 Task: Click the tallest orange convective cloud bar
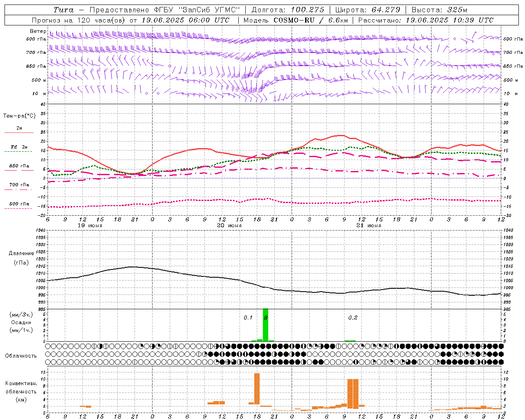tap(257, 389)
